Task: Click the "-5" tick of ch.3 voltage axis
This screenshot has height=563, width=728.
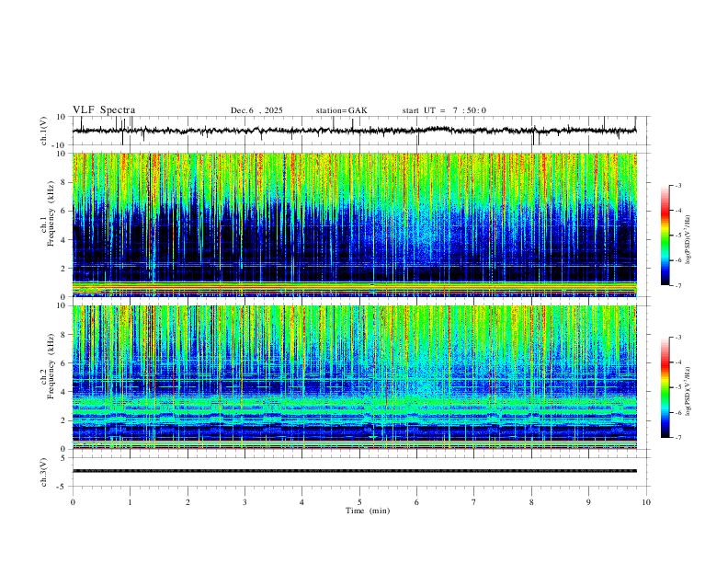Action: point(62,487)
